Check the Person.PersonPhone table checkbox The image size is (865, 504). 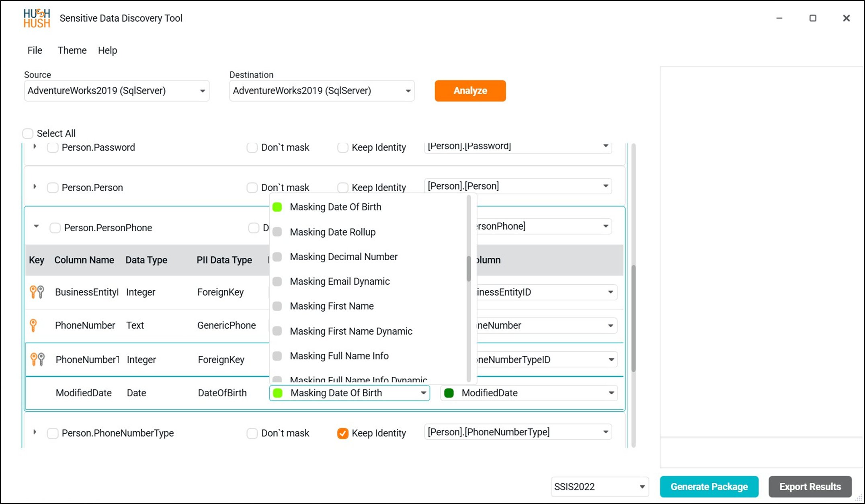tap(55, 228)
